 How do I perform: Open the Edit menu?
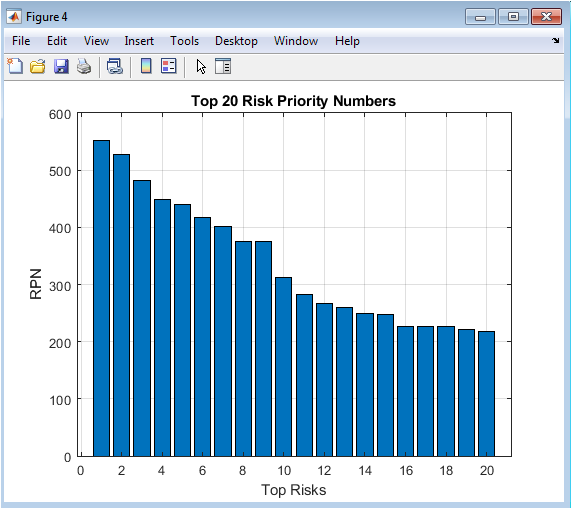(57, 41)
